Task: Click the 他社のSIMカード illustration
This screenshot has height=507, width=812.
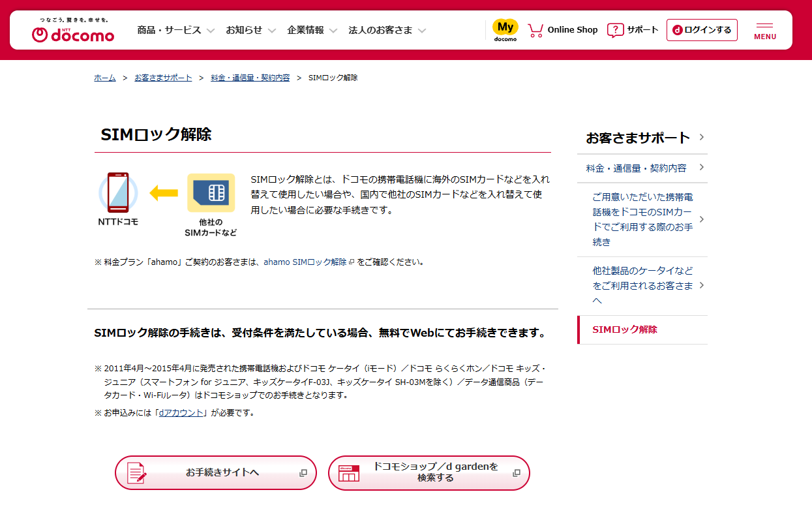Action: 211,192
